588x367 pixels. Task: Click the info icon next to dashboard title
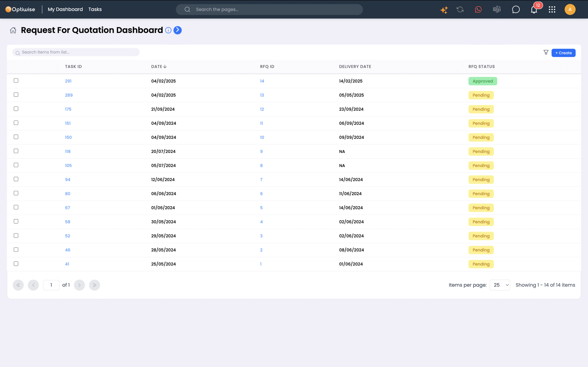tap(168, 30)
